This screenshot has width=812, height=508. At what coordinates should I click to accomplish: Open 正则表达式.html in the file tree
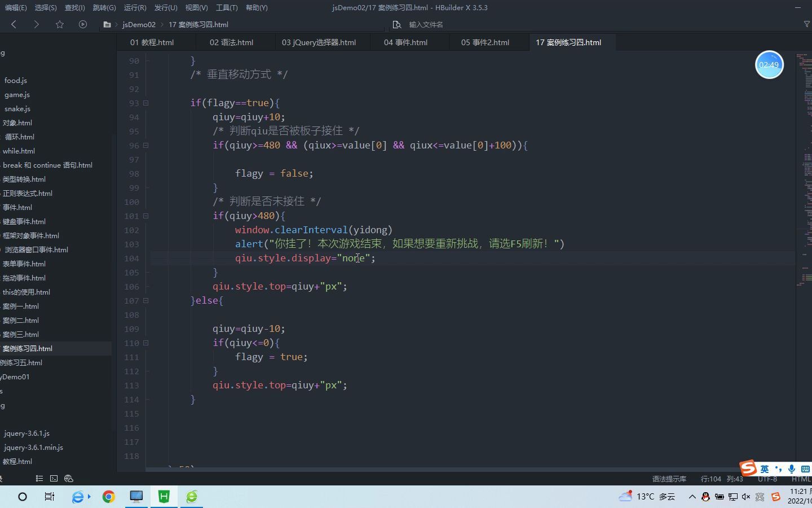(28, 194)
